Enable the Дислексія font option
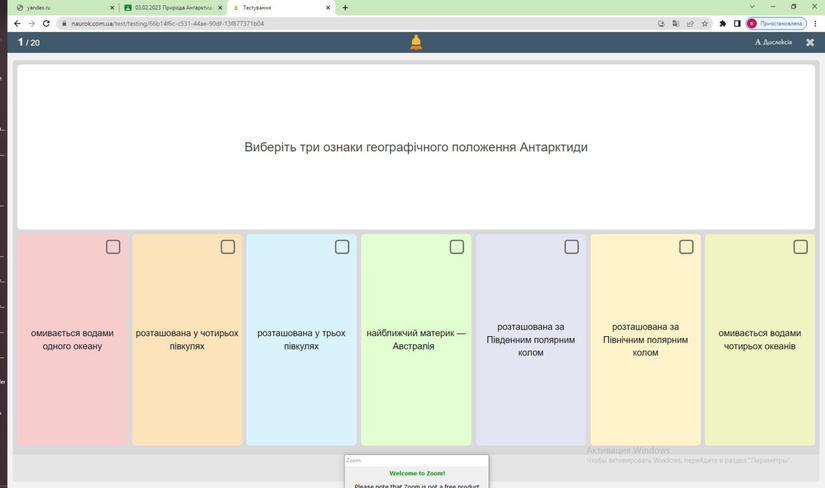The width and height of the screenshot is (825, 488). 773,42
